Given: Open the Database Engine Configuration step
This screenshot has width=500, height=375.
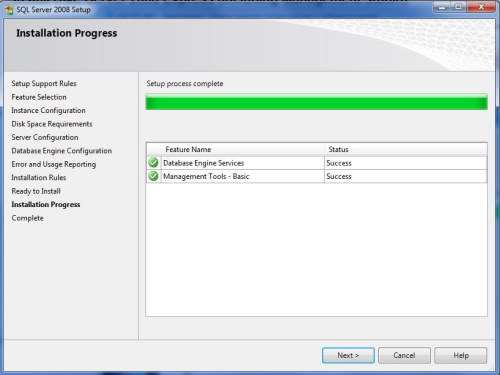Looking at the screenshot, I should (x=62, y=151).
